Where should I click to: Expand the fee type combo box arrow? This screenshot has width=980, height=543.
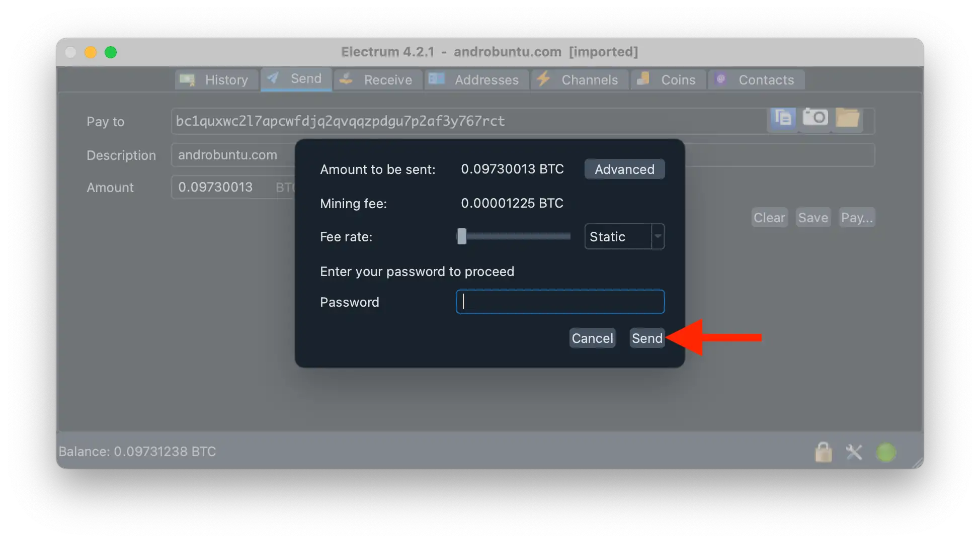click(x=658, y=236)
